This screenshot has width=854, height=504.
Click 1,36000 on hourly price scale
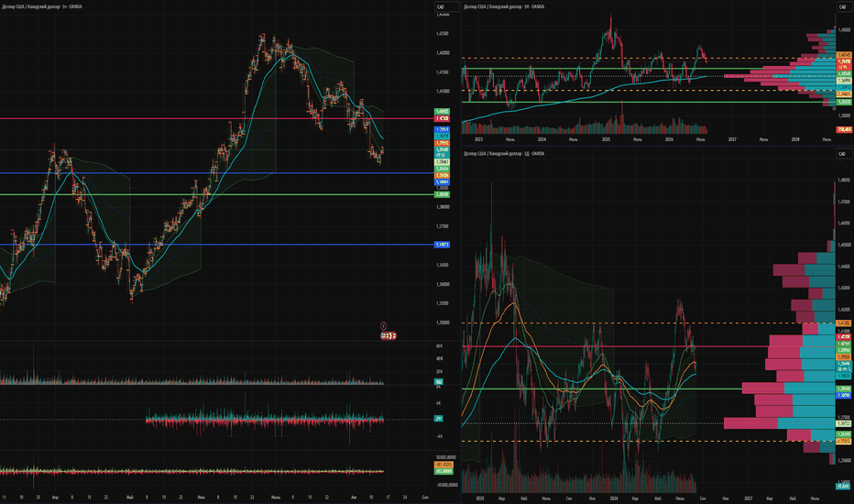click(443, 284)
